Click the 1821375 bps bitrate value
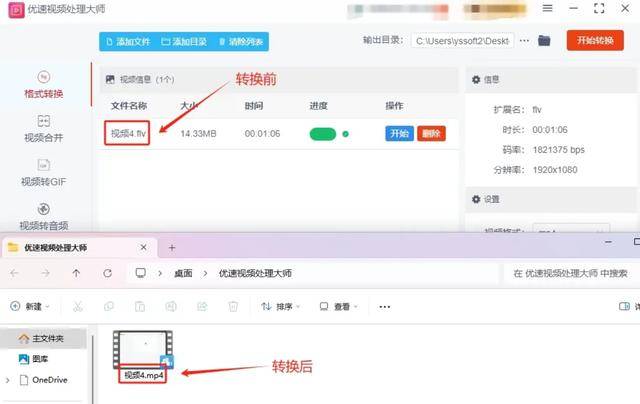The height and width of the screenshot is (404, 640). [x=558, y=150]
